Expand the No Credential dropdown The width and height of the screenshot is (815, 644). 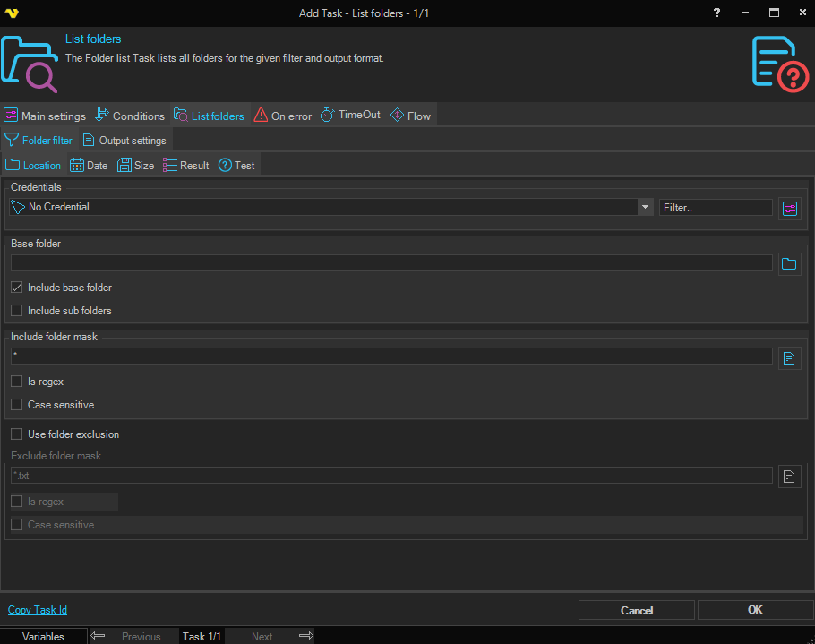(x=645, y=207)
